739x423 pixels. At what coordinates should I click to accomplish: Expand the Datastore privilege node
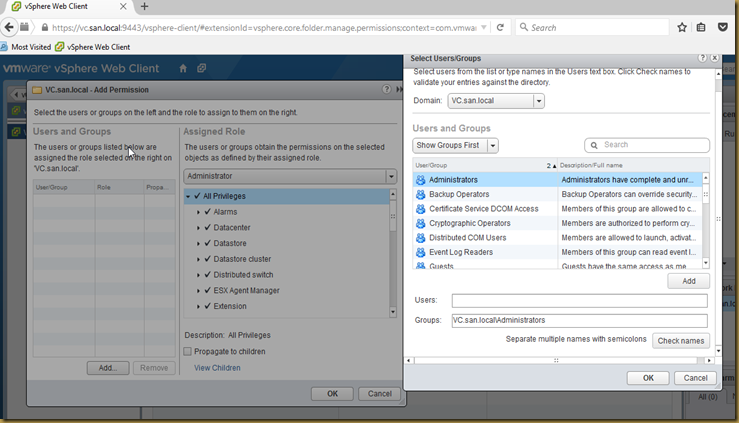click(198, 244)
